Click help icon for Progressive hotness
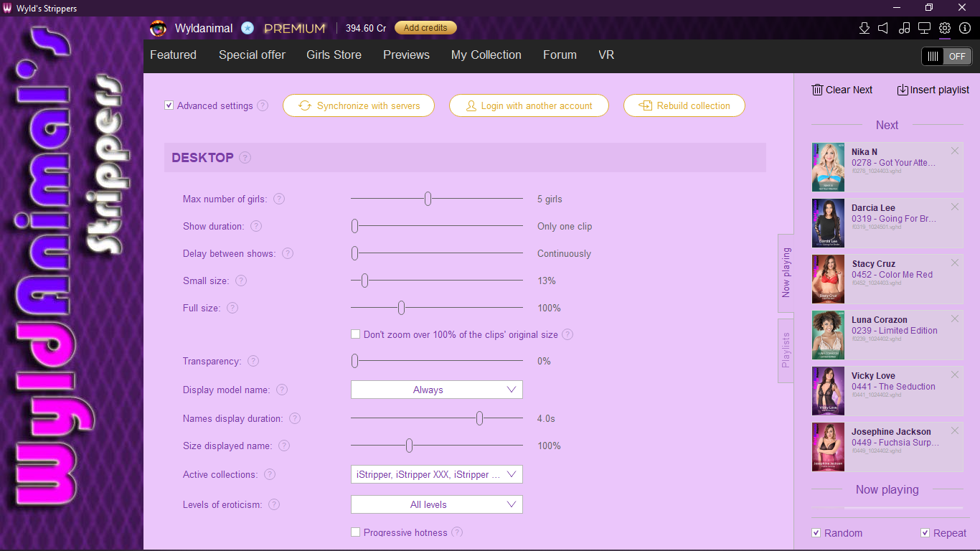980x551 pixels. (457, 532)
